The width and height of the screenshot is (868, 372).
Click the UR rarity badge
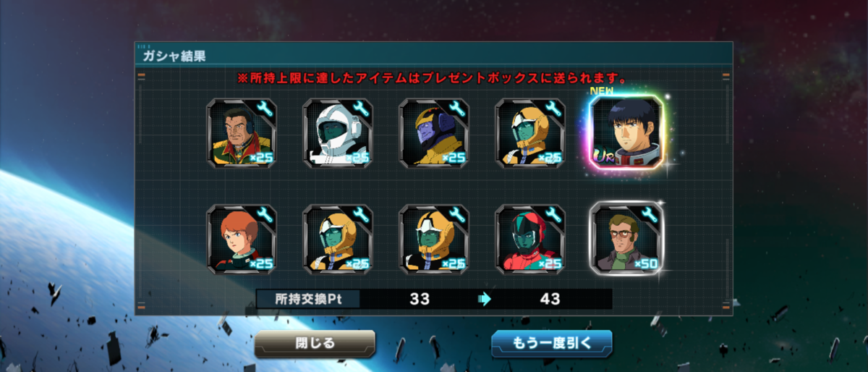tap(603, 156)
